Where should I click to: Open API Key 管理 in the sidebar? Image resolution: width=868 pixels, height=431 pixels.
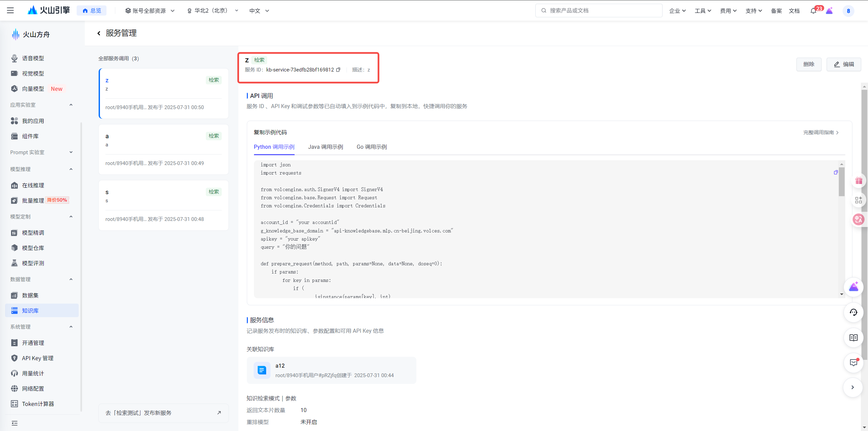pos(42,358)
